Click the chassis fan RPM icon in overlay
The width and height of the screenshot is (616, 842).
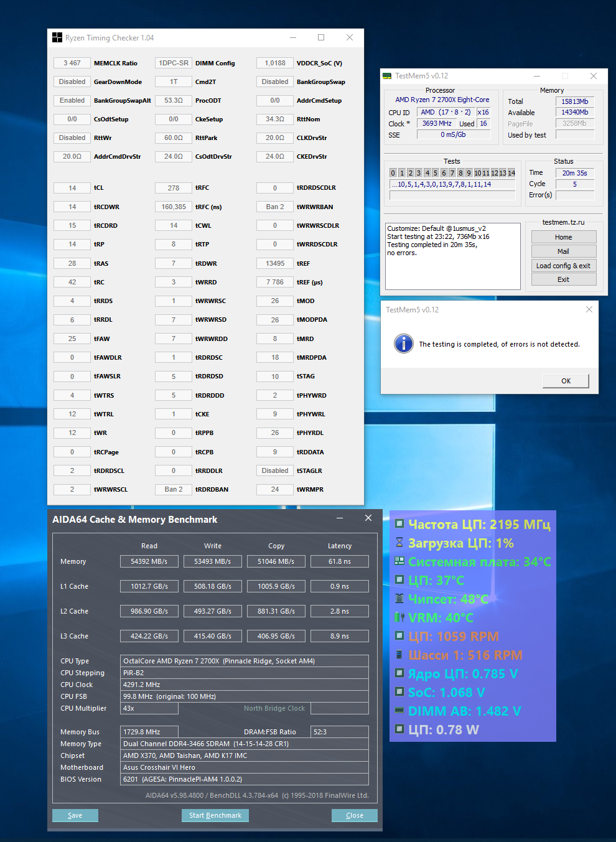tap(399, 655)
